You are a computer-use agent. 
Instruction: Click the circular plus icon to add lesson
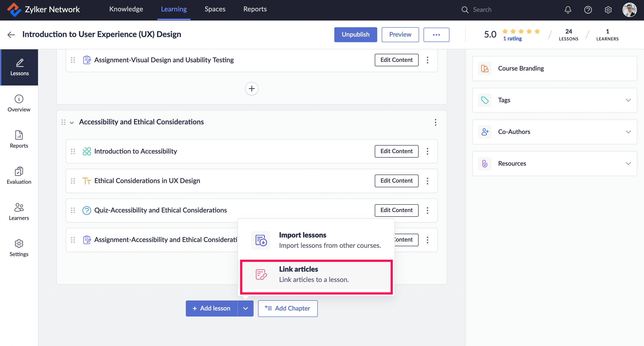(252, 89)
